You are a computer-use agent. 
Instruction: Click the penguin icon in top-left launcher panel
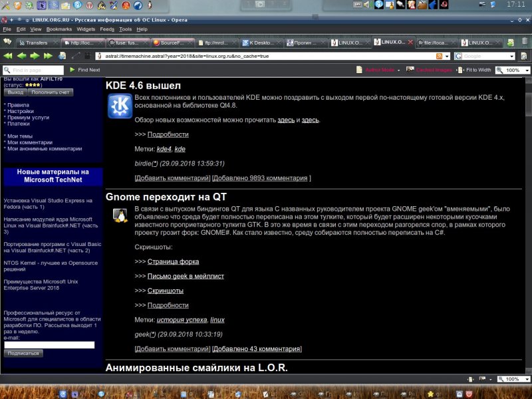(x=149, y=5)
